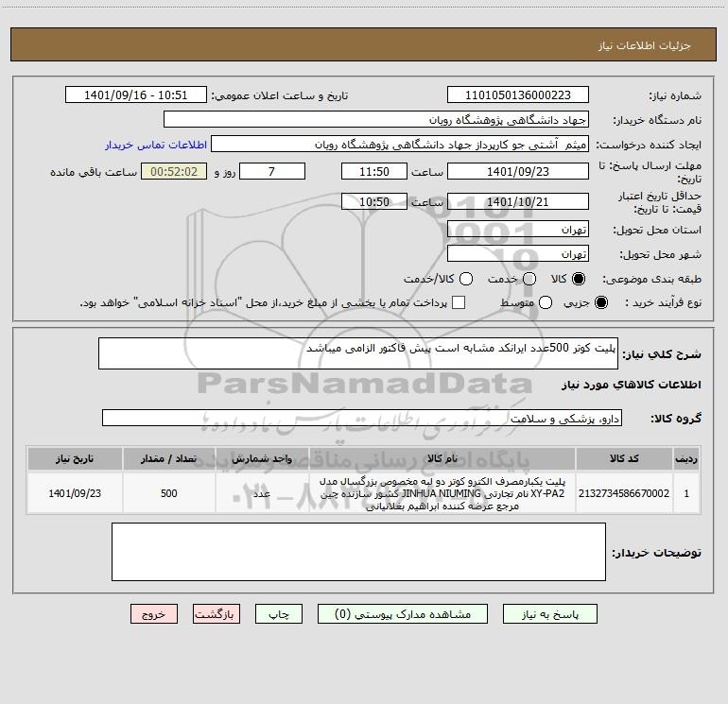This screenshot has height=704, width=728.
Task: Click the price validity date 1401/10/21 field
Action: pos(518,201)
